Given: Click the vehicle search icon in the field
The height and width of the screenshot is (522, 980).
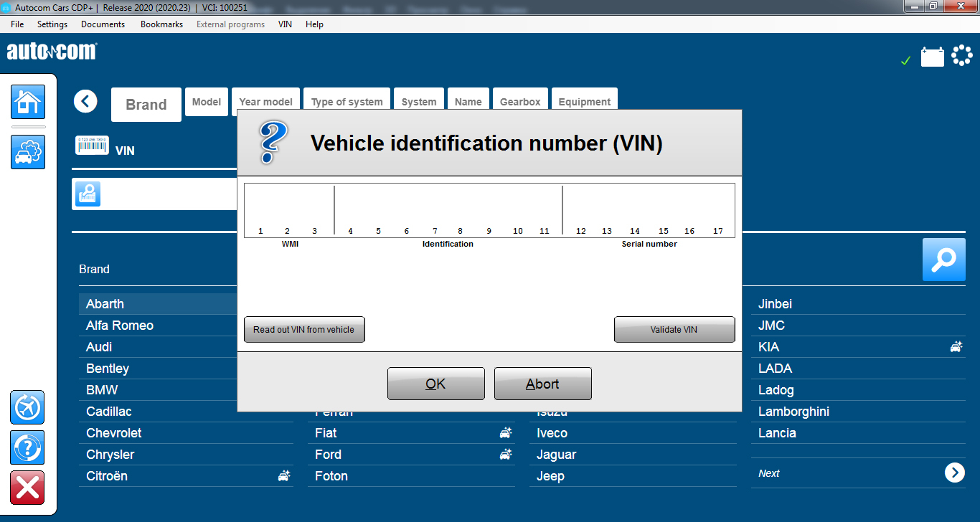Looking at the screenshot, I should click(88, 194).
